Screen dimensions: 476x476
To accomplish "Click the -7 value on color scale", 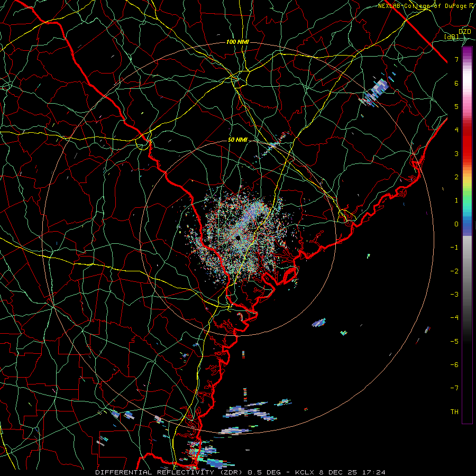I will point(454,388).
